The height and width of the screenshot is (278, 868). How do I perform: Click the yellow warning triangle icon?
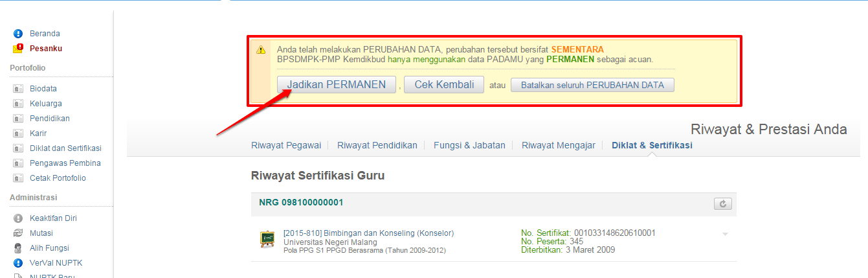coord(261,50)
